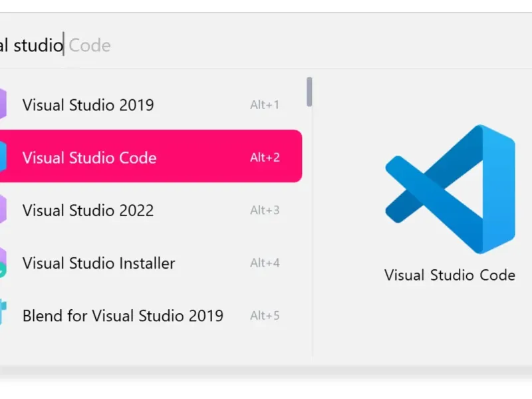The width and height of the screenshot is (532, 399).
Task: Click the blue Visual Studio Code result icon
Action: (3, 157)
